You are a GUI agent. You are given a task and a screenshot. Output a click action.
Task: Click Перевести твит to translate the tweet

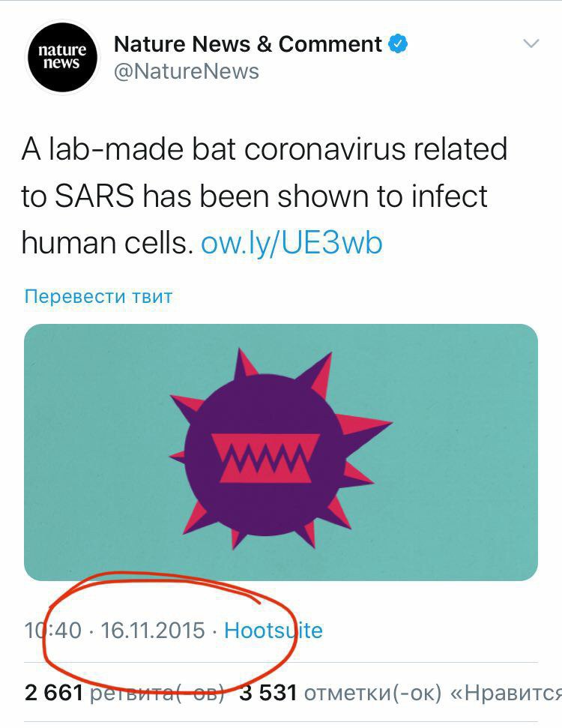pos(98,296)
